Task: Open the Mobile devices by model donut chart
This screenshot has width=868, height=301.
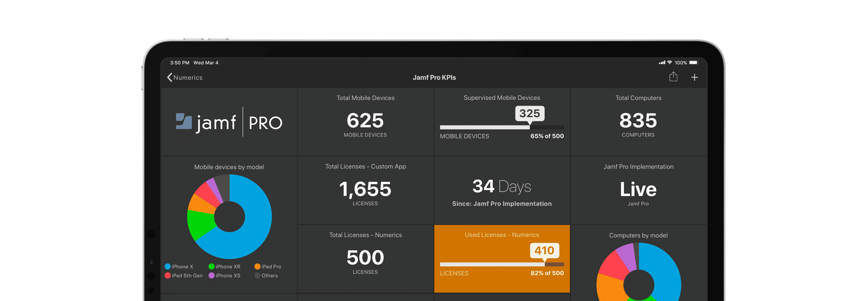Action: tap(229, 216)
